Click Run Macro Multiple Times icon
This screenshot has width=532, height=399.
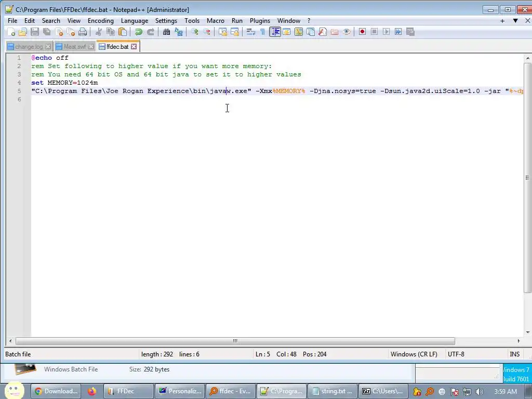(398, 32)
